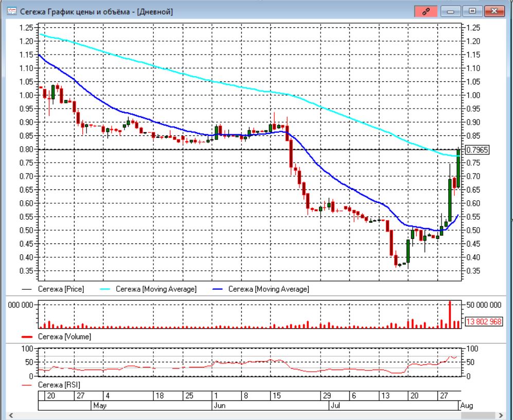Minimize the Сегежа chart window
The height and width of the screenshot is (420, 513).
coord(451,11)
